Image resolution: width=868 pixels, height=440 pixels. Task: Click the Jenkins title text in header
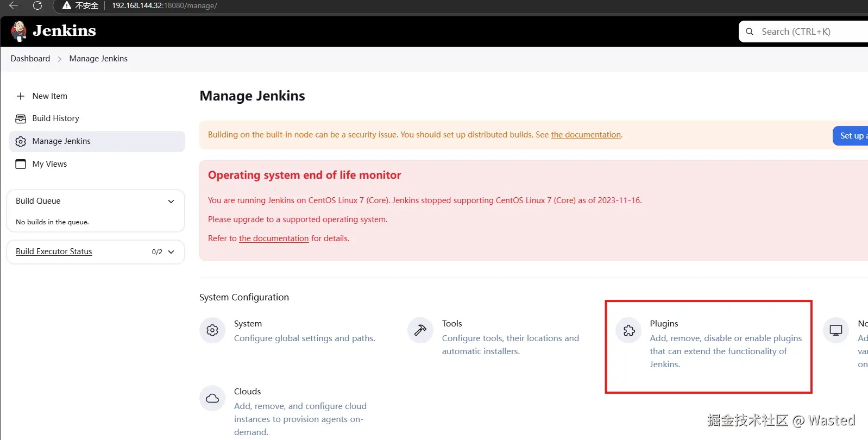point(64,31)
